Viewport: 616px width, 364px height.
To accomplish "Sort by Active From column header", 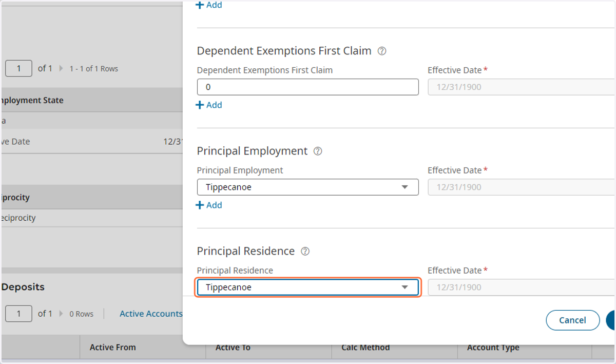I will click(x=113, y=348).
